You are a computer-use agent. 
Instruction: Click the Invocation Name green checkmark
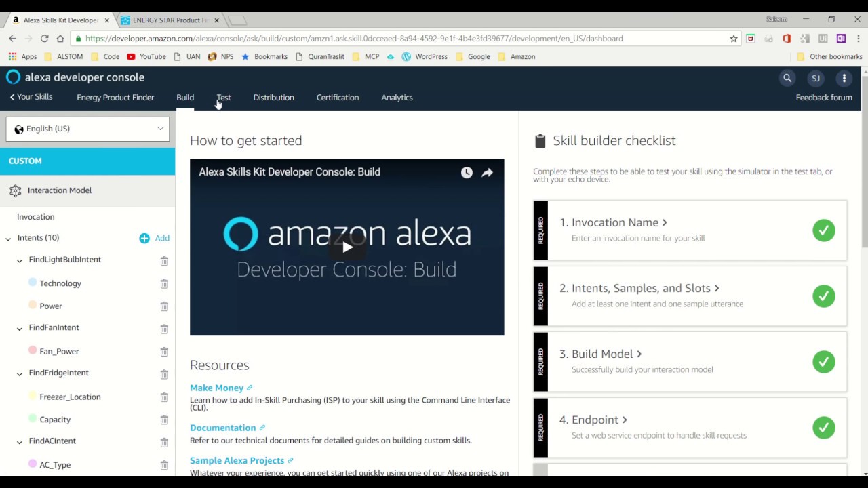point(824,230)
